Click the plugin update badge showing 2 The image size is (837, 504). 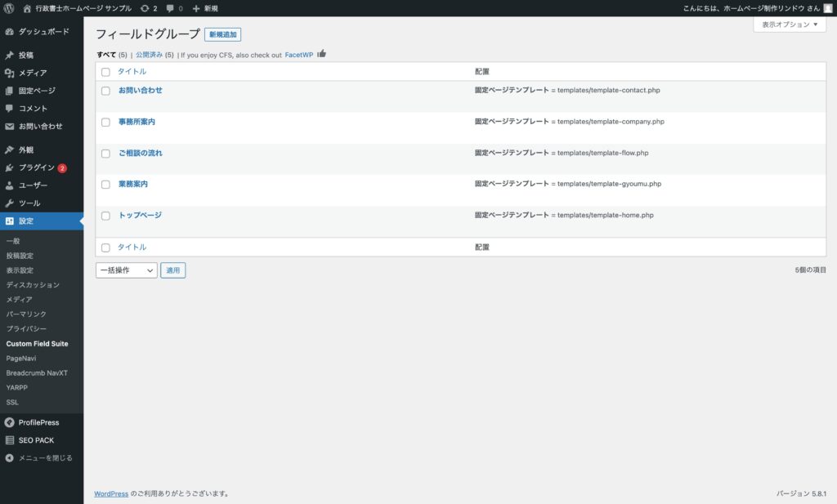pyautogui.click(x=62, y=168)
